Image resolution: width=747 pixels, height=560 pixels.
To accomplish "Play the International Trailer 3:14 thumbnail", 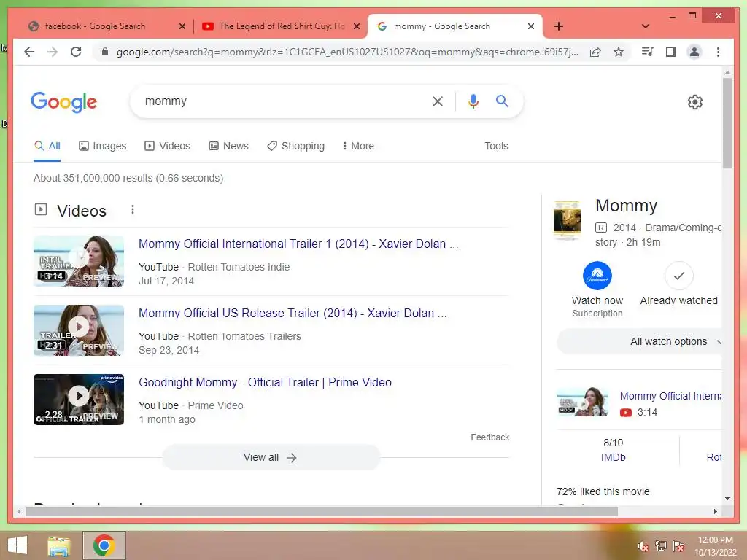I will (x=79, y=261).
